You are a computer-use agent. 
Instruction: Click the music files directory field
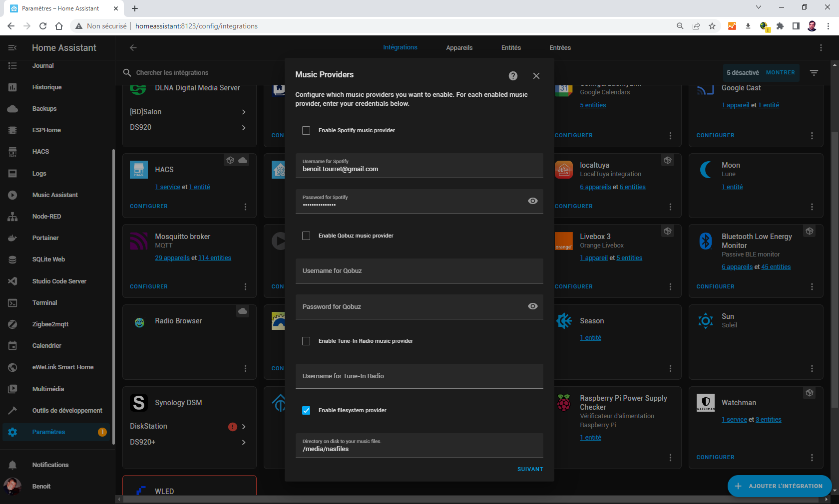click(x=419, y=446)
